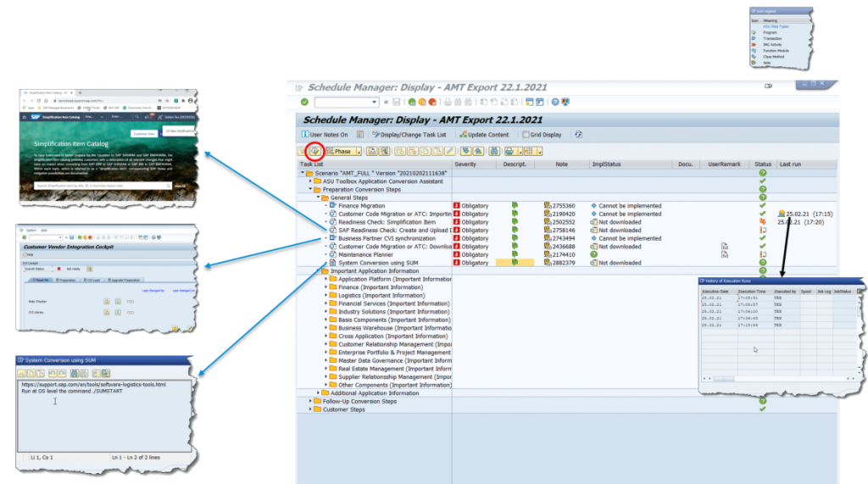Toggle Grid Display
Screen dimensions: 868x484
(x=542, y=135)
